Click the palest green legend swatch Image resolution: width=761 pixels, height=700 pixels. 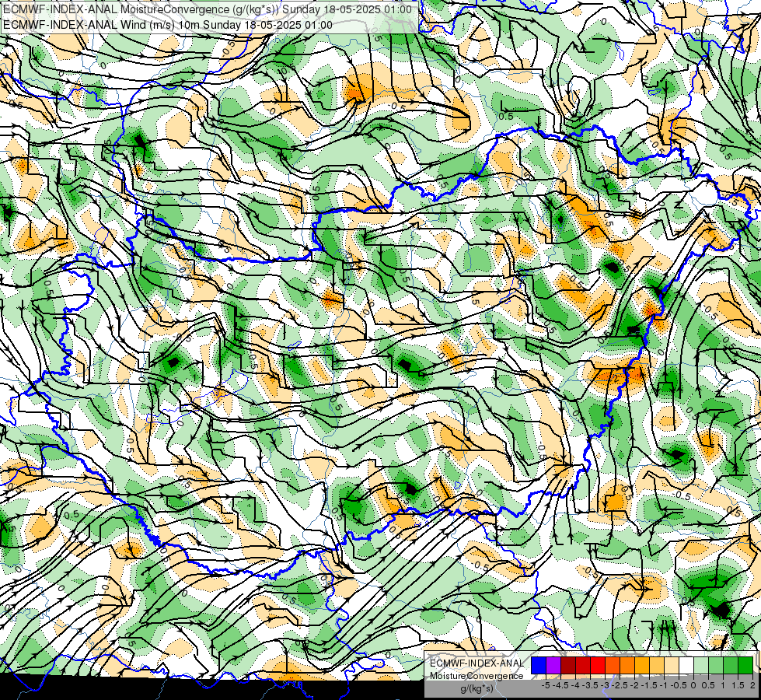[701, 665]
